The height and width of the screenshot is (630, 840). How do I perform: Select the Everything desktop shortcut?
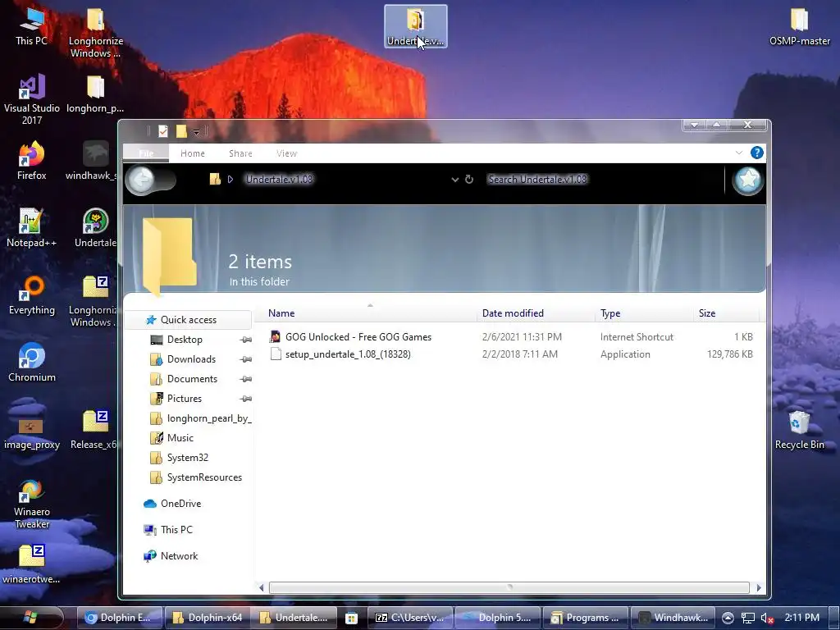pyautogui.click(x=32, y=295)
